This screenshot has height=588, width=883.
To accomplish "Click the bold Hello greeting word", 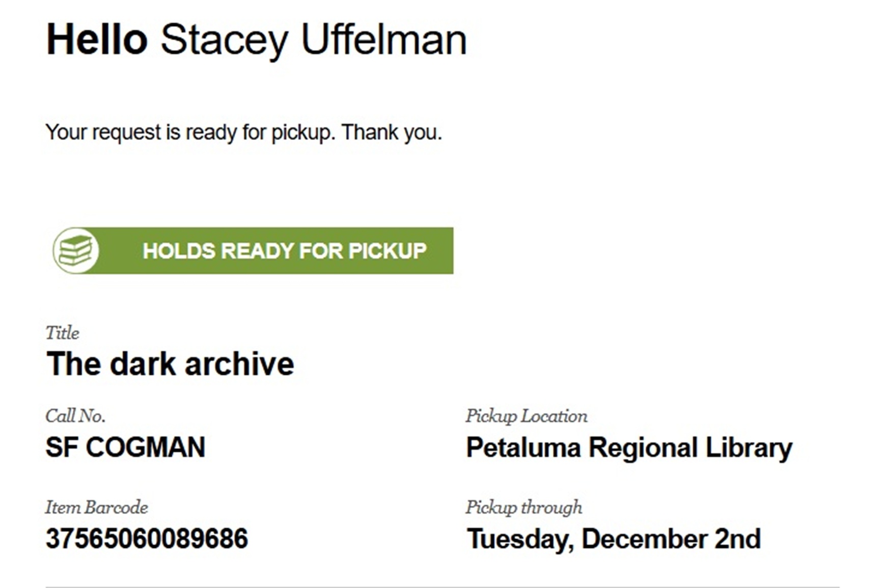I will coord(97,40).
